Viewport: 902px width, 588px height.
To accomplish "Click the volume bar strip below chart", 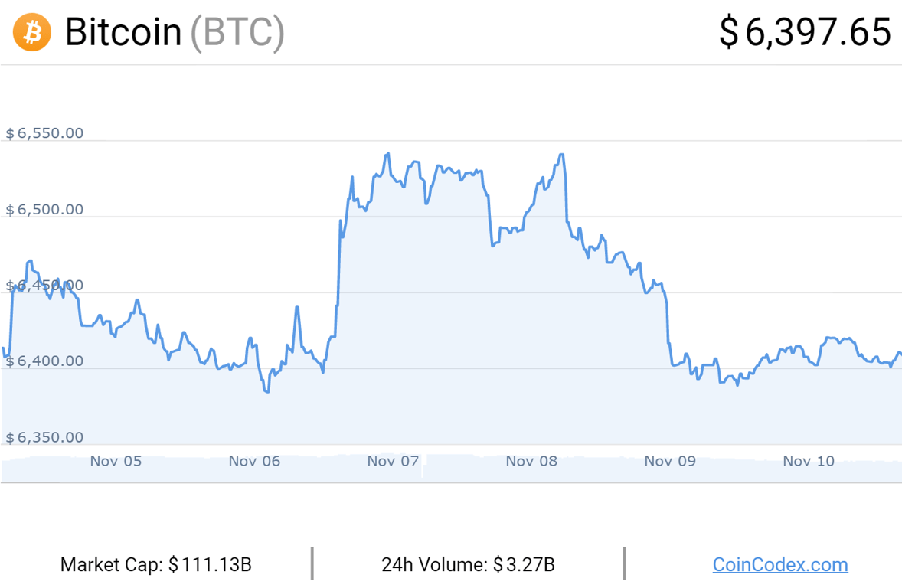I will (451, 469).
